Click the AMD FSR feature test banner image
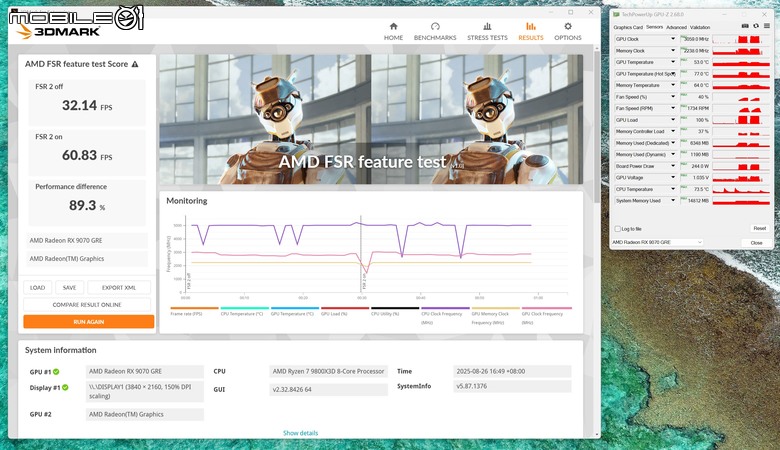The height and width of the screenshot is (450, 780). tap(371, 119)
